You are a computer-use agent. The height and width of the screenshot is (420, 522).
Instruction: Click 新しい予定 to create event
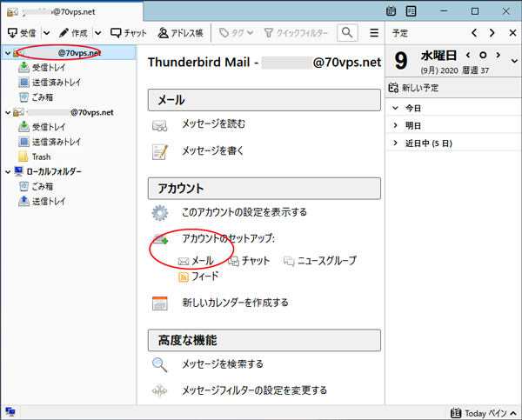[x=413, y=88]
